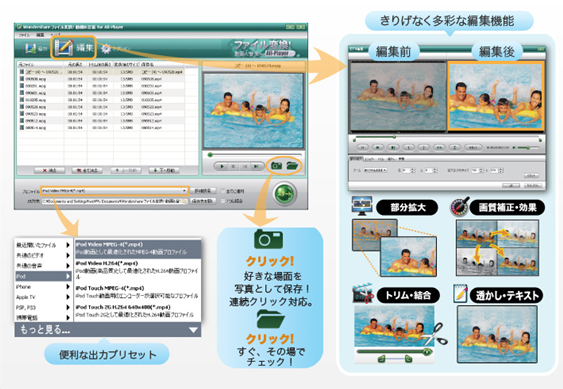Choose iPod Video H.264(*.mp4) preset
Image resolution: width=563 pixels, height=389 pixels.
click(138, 270)
